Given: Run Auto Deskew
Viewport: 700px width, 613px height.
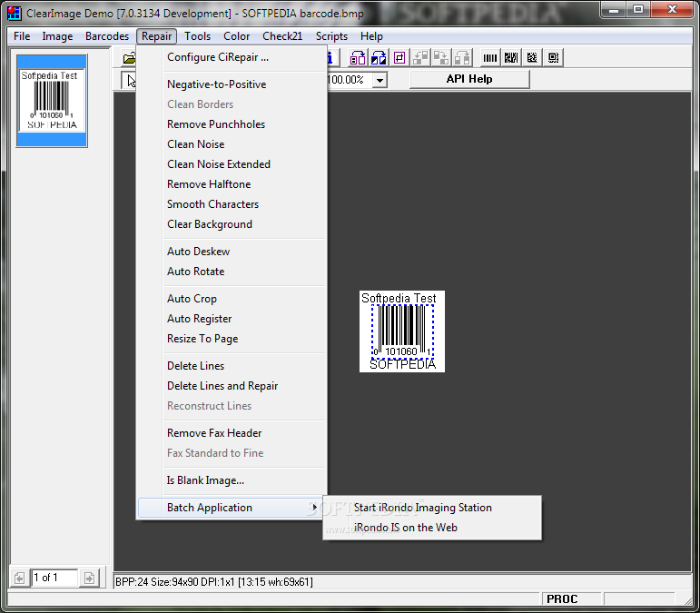Looking at the screenshot, I should pos(231,252).
